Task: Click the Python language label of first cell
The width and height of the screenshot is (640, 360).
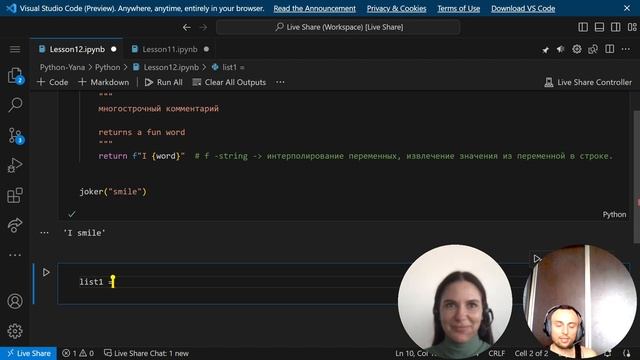Action: click(x=614, y=215)
